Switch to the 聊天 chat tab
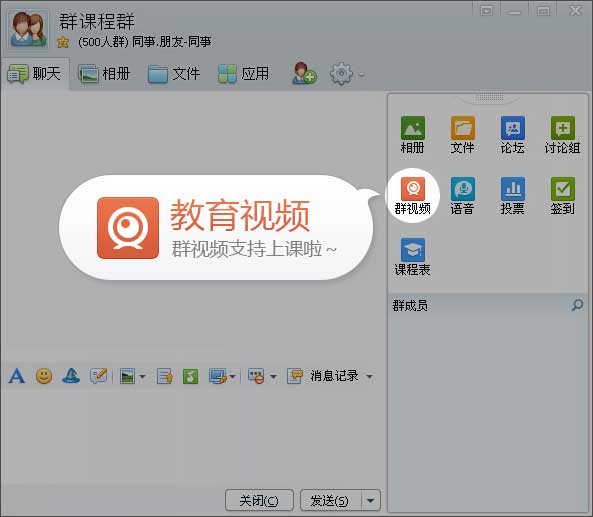Viewport: 593px width, 517px height. click(x=35, y=74)
